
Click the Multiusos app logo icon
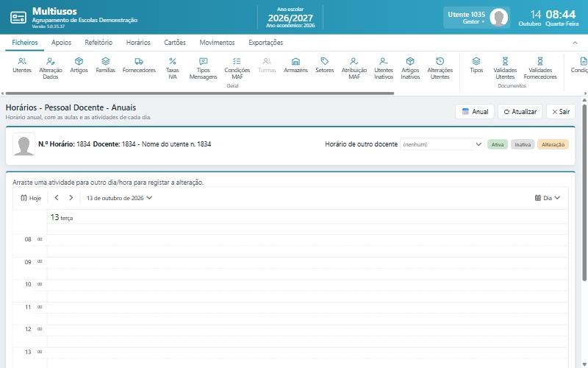pyautogui.click(x=18, y=17)
